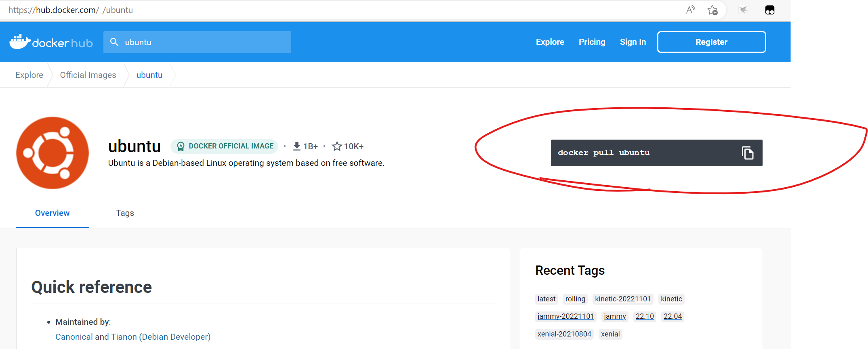868x349 pixels.
Task: Click the Docker Hub whale logo
Action: pos(51,42)
